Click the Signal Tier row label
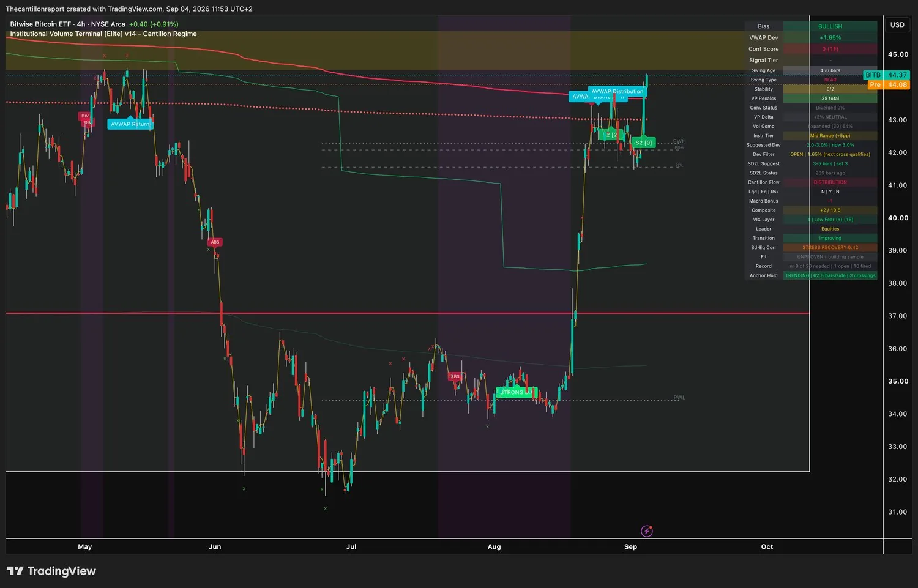Image resolution: width=918 pixels, height=588 pixels. click(763, 61)
